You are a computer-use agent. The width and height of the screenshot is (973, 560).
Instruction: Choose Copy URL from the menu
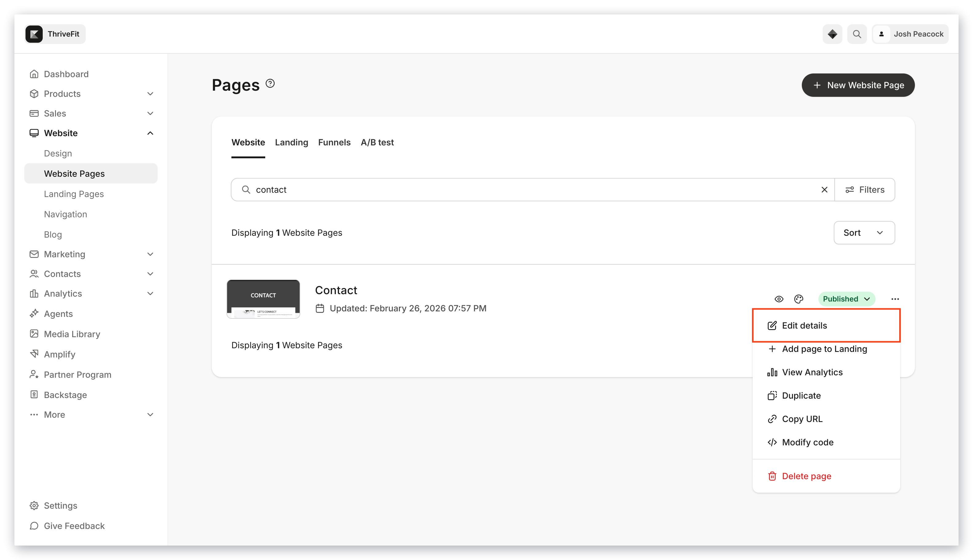pyautogui.click(x=826, y=419)
